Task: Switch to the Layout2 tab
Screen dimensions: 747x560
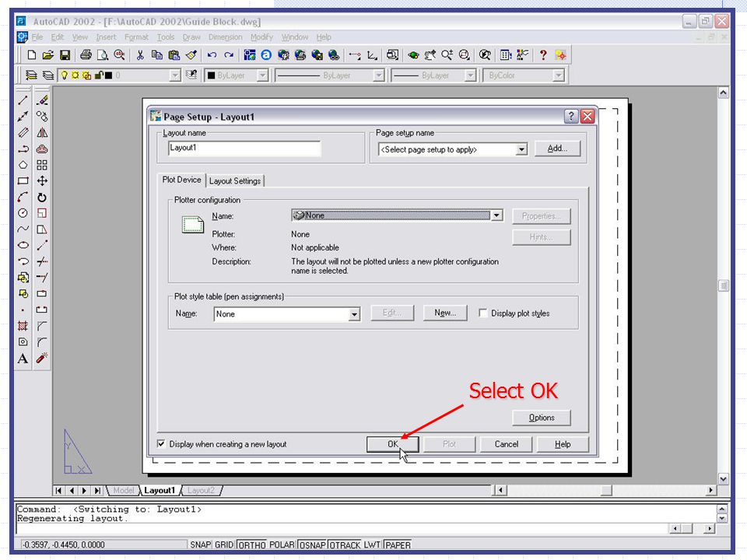Action: coord(201,490)
